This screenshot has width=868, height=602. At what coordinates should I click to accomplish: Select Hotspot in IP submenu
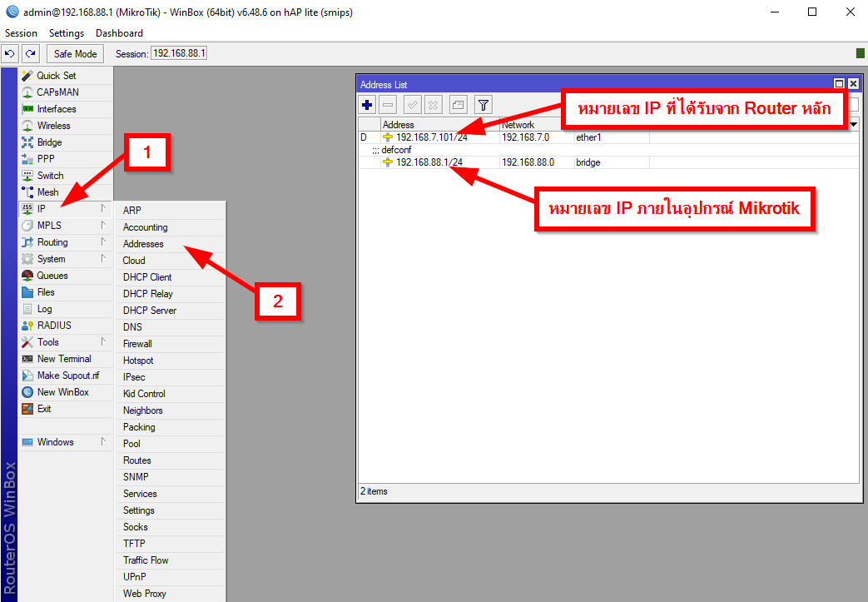[170, 360]
